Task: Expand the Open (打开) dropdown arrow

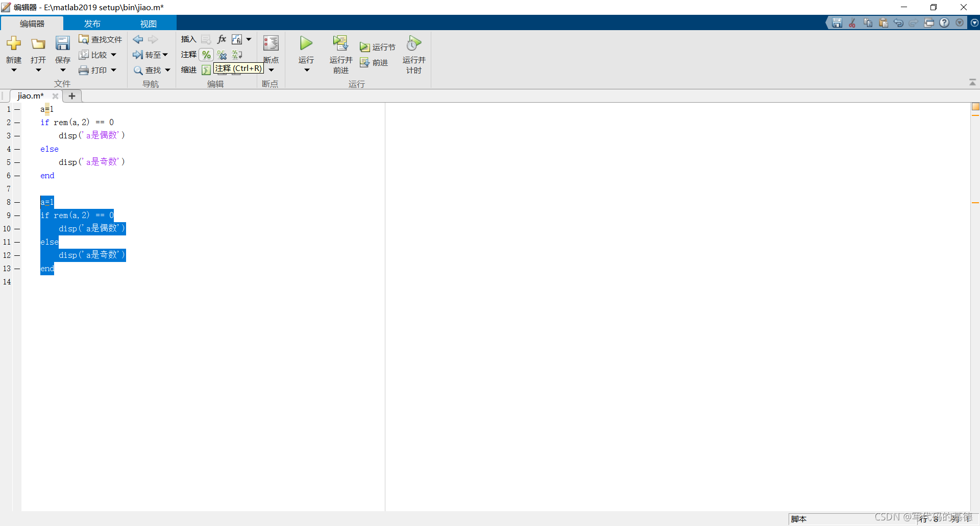Action: click(38, 70)
